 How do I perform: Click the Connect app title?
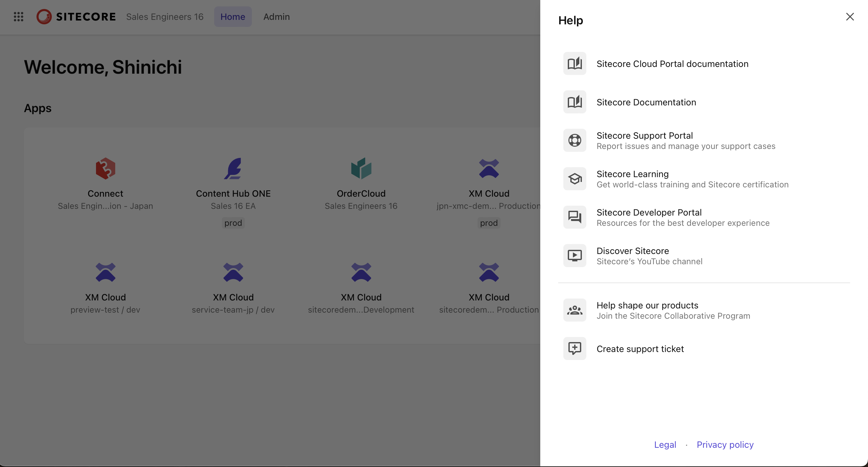click(x=106, y=193)
